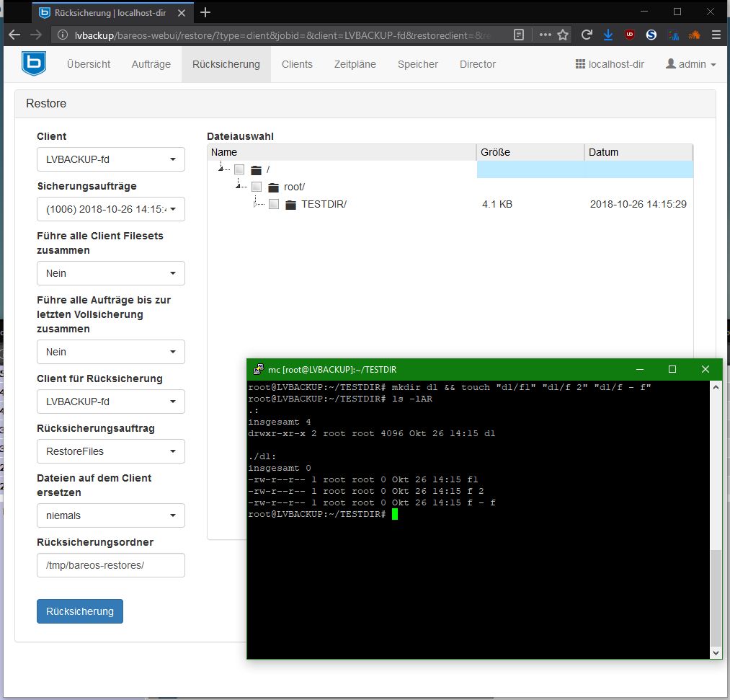Open the Aufträge navigation tab
Image resolution: width=730 pixels, height=700 pixels.
151,64
